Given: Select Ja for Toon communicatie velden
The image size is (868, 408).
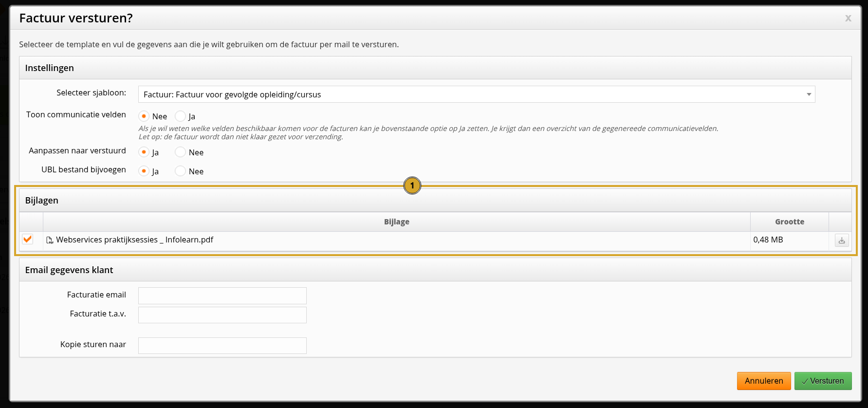Looking at the screenshot, I should [x=181, y=116].
